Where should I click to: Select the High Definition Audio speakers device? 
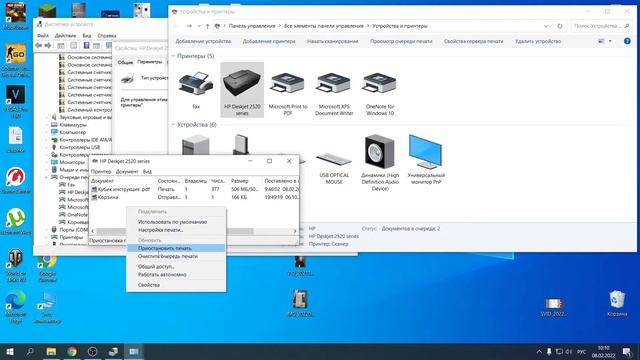(x=380, y=162)
